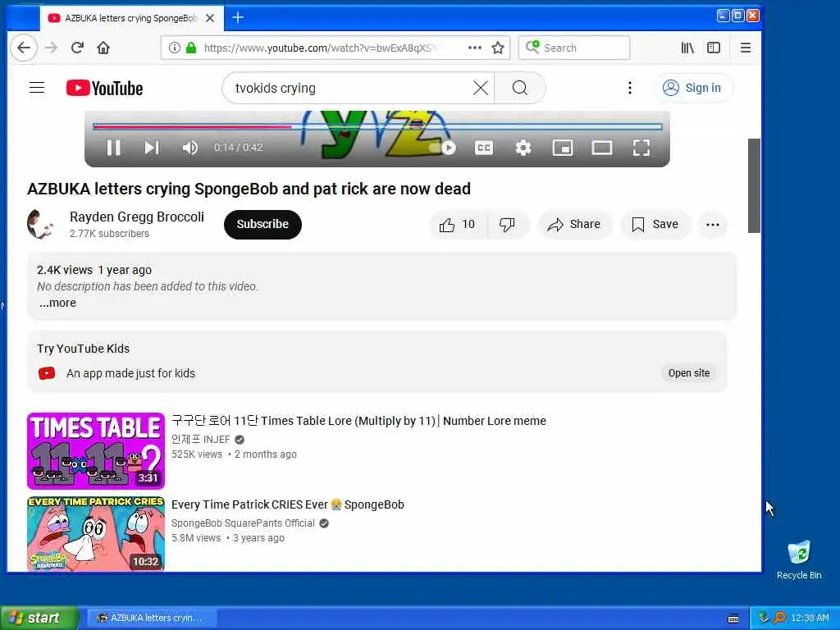Click magnifier icon in the system tray

(x=779, y=618)
